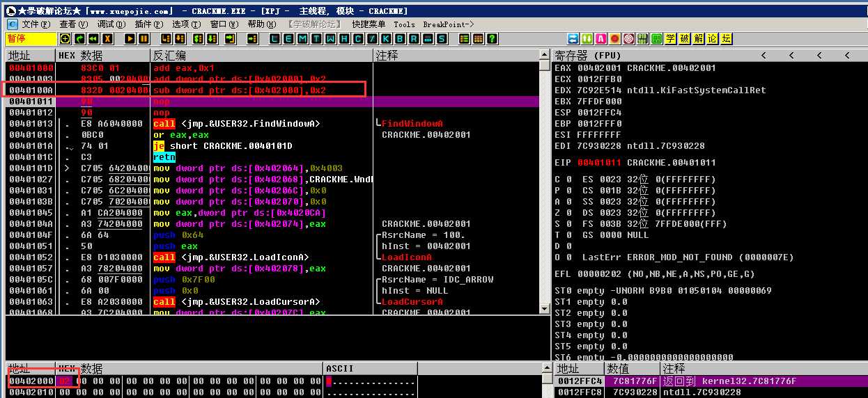Click the yellow list options toolbar icon

(464, 39)
